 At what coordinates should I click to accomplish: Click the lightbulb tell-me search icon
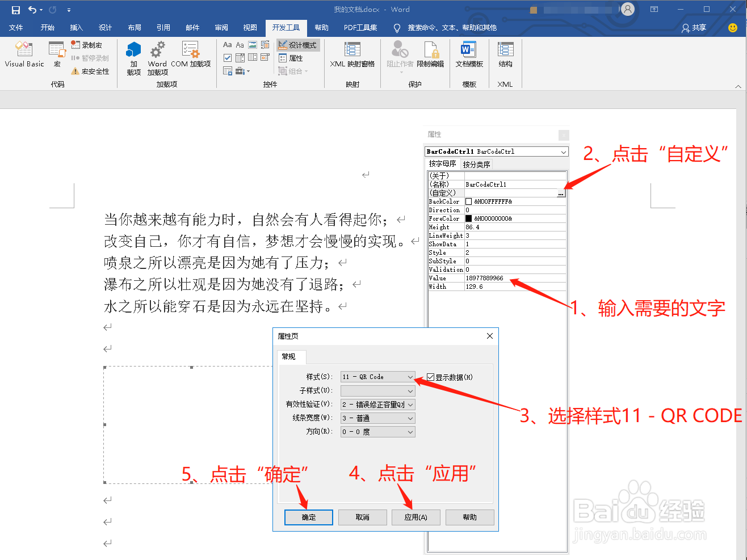point(397,28)
